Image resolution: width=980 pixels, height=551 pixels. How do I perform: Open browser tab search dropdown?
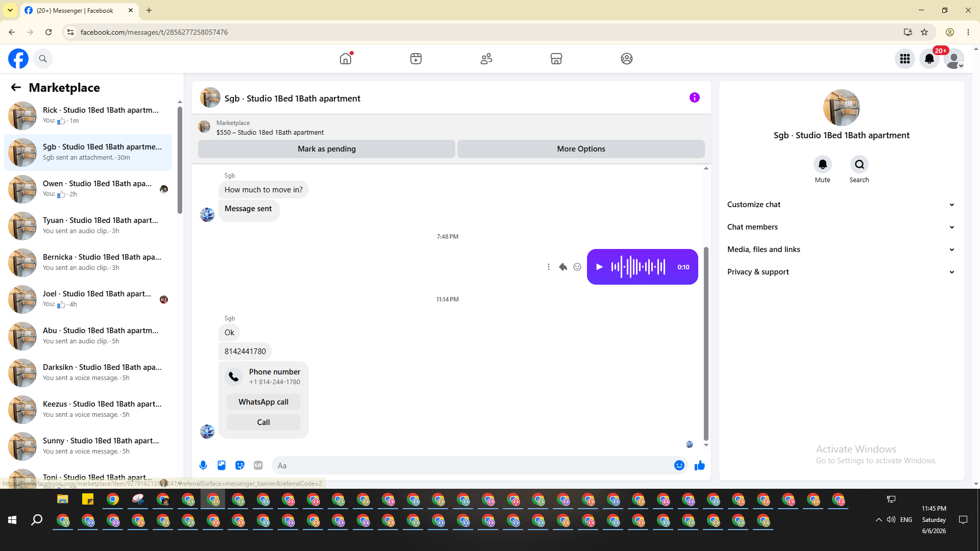(10, 10)
